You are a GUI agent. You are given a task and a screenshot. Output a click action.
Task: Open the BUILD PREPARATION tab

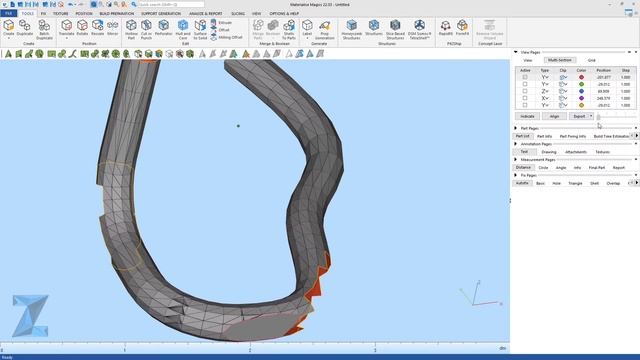coord(117,13)
